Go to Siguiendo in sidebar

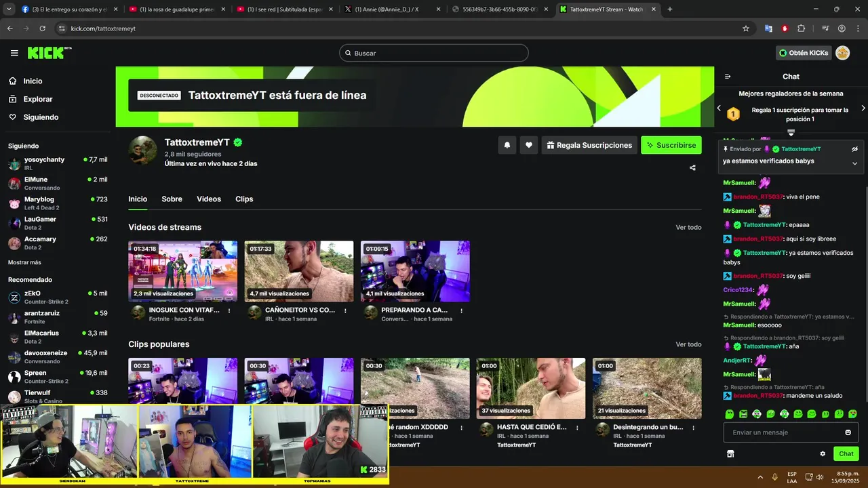(33, 117)
